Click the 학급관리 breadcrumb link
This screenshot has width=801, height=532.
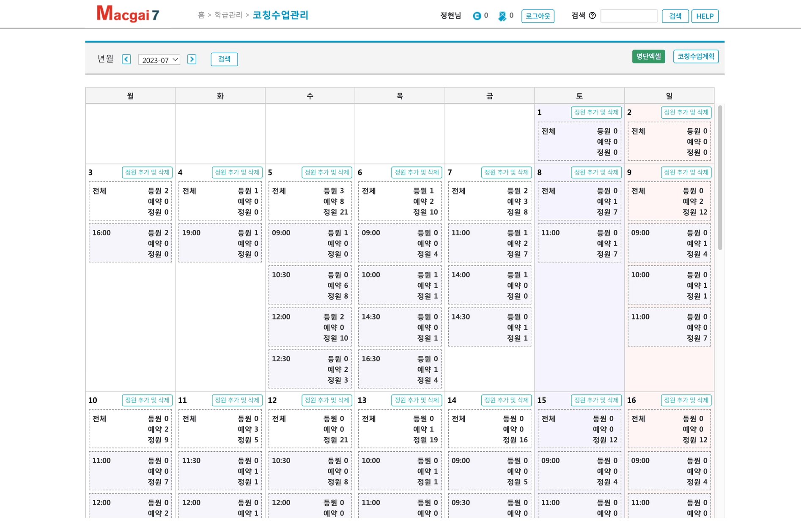point(228,15)
